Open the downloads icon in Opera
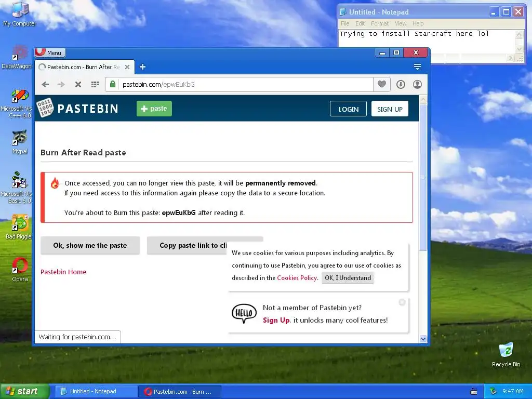 pos(401,85)
